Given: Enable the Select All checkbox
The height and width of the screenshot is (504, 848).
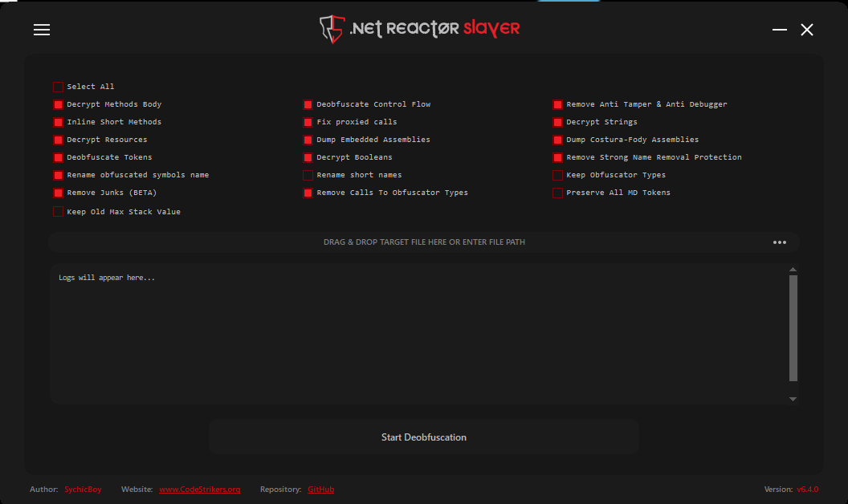Looking at the screenshot, I should tap(58, 87).
